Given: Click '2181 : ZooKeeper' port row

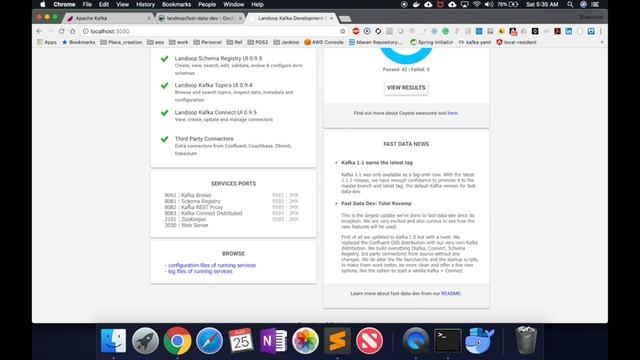Looking at the screenshot, I should [185, 219].
